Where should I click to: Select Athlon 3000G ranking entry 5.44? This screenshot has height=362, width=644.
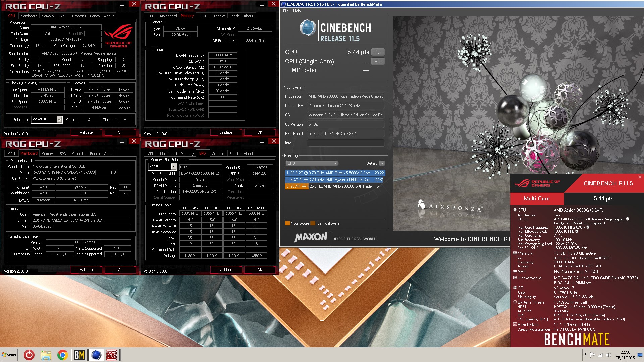(335, 186)
